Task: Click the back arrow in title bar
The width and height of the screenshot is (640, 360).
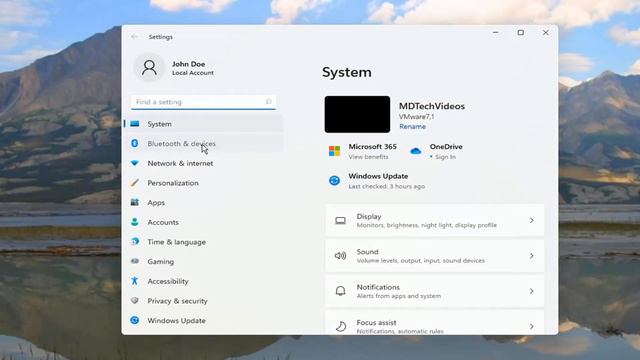Action: (134, 37)
